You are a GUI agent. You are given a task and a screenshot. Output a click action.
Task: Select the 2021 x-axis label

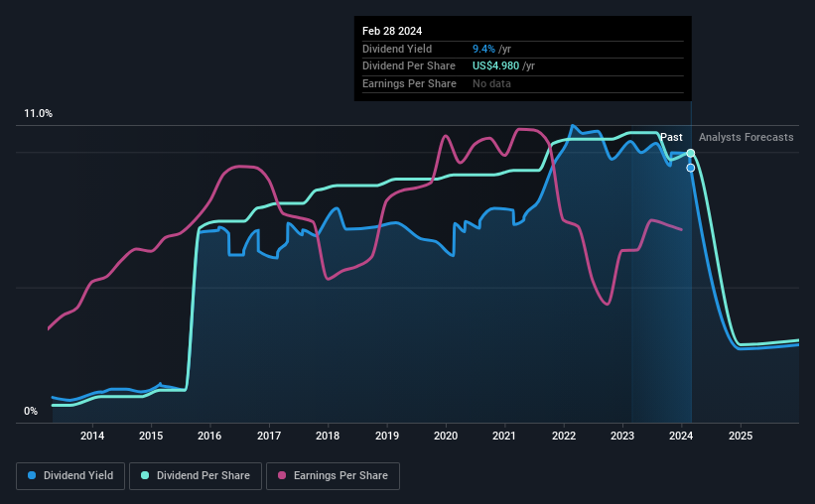(504, 436)
